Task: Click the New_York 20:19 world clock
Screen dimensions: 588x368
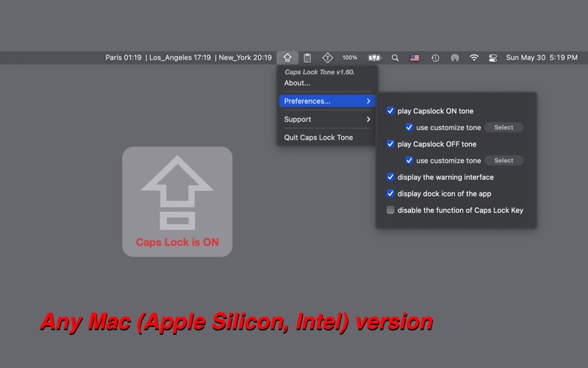Action: pyautogui.click(x=245, y=58)
